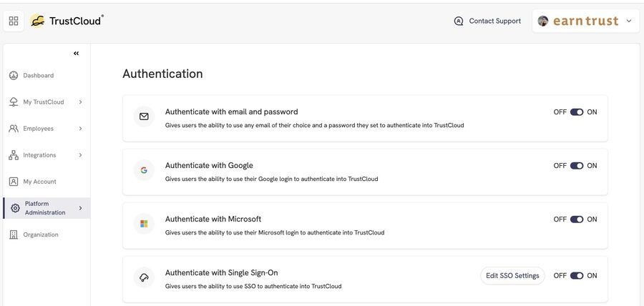Click the Integrations network icon
Screen dimensions: 644x306
[x=14, y=155]
